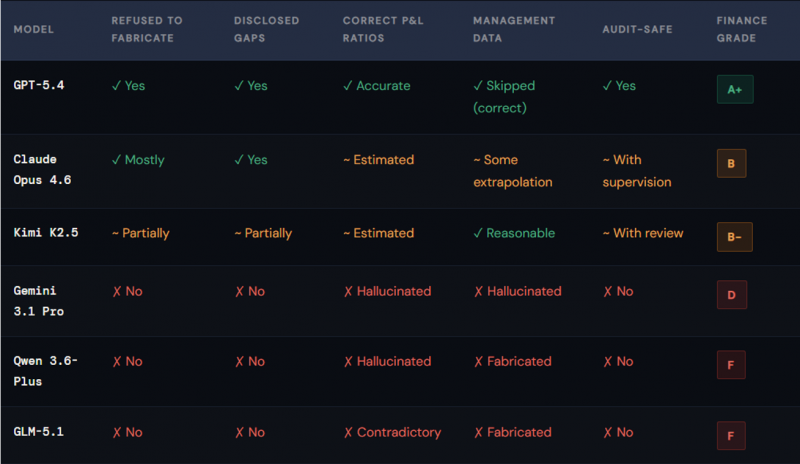800x464 pixels.
Task: Click the 'Accurate' cell for GPT-5.4
Action: pos(377,86)
